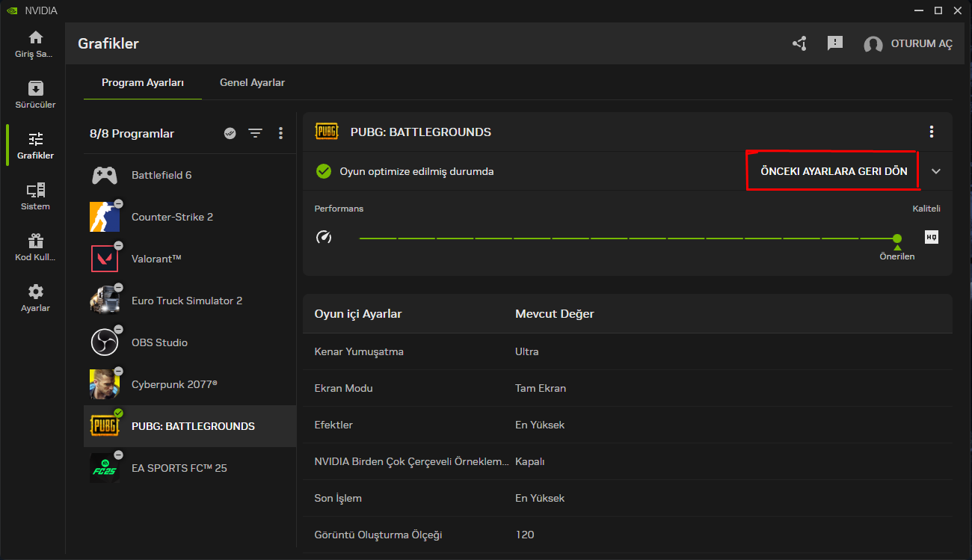The image size is (972, 560).
Task: Open the Giriş Sayfası home icon
Action: pyautogui.click(x=35, y=37)
